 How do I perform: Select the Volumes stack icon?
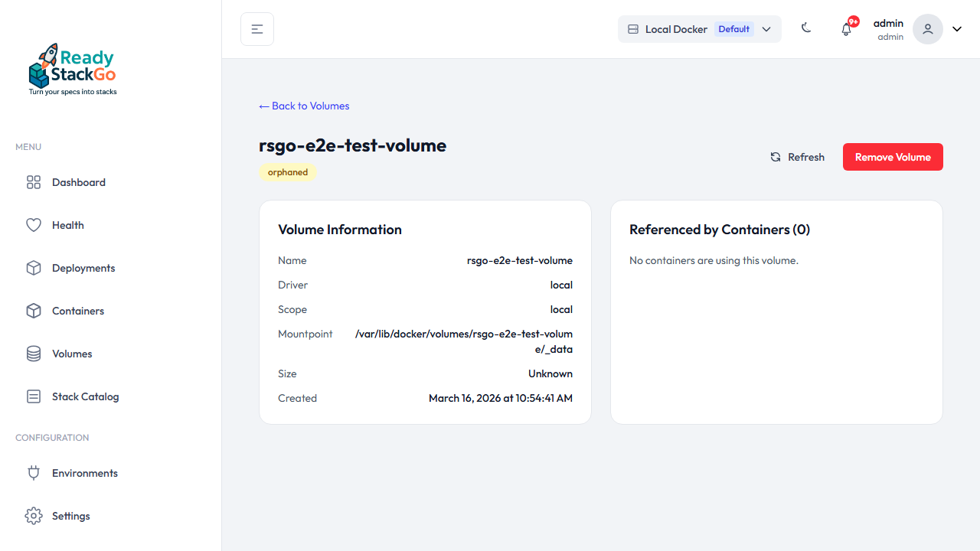(x=34, y=354)
